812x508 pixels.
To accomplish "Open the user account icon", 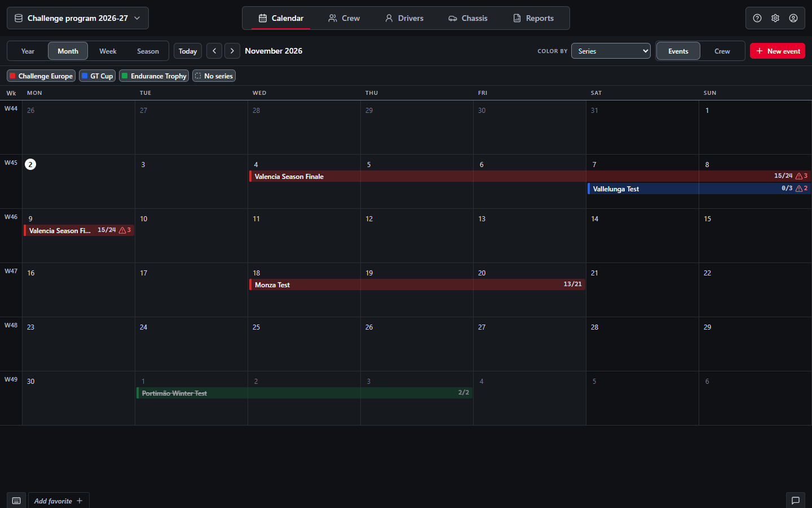I will [793, 18].
